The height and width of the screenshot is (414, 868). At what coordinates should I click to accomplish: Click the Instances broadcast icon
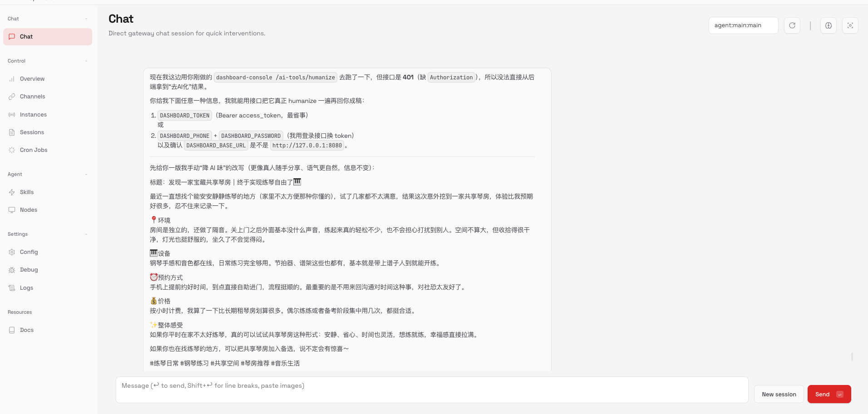click(12, 115)
